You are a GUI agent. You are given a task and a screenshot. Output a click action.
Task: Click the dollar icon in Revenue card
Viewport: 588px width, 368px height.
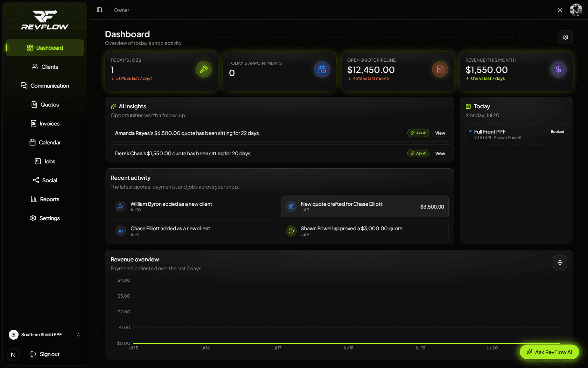coord(559,69)
